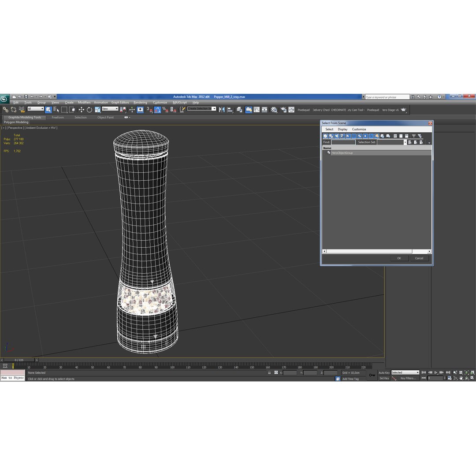Viewport: 476px width, 476px height.
Task: Toggle the Selection Lock padlock
Action: tap(269, 372)
